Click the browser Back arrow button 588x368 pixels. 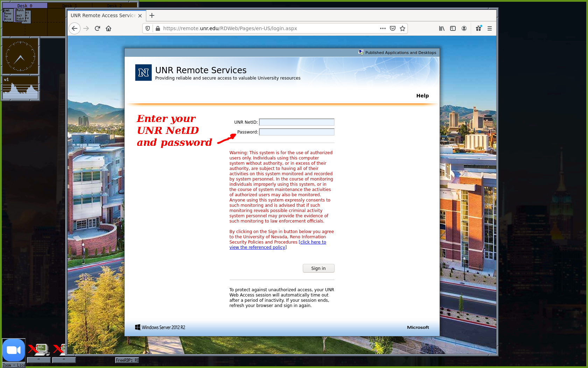pos(75,28)
